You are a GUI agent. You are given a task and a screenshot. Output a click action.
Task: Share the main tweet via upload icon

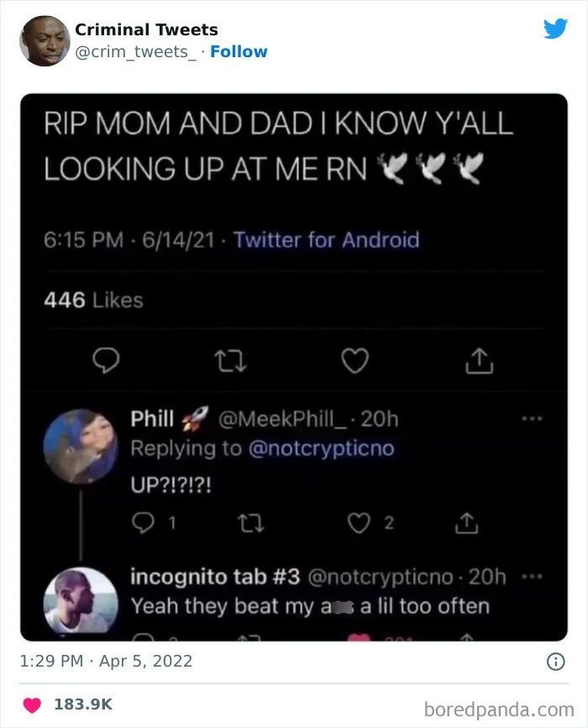coord(480,361)
